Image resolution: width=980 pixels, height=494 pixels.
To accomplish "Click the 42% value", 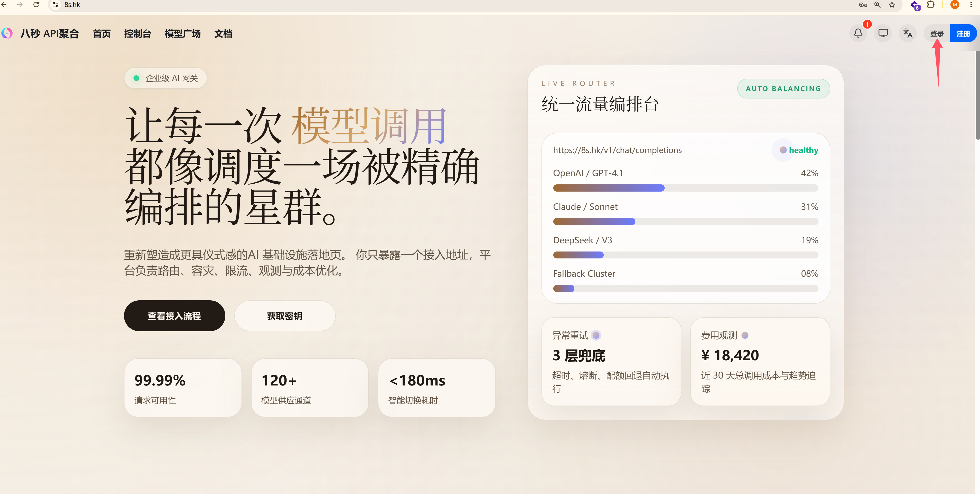I will coord(809,173).
